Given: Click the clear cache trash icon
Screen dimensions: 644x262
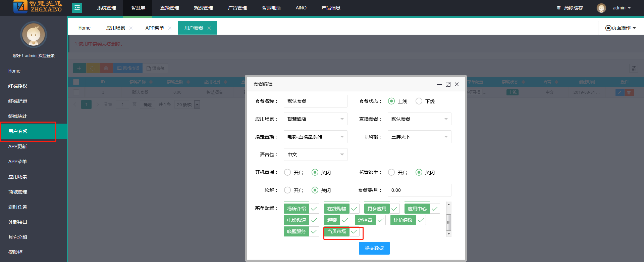Looking at the screenshot, I should (559, 8).
